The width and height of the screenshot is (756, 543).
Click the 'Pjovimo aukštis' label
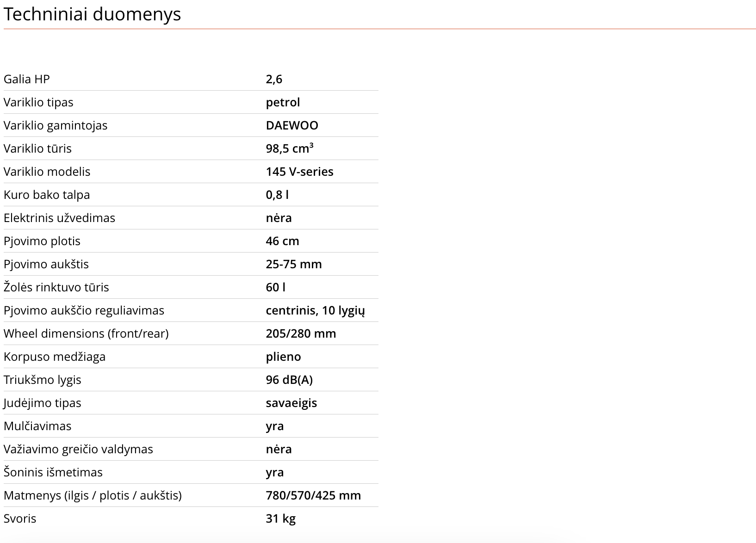point(46,264)
